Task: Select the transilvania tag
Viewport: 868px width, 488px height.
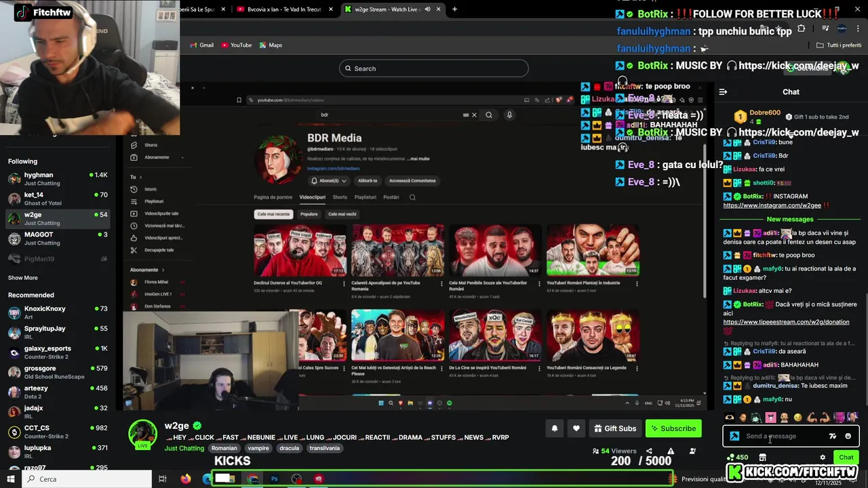Action: [x=324, y=448]
